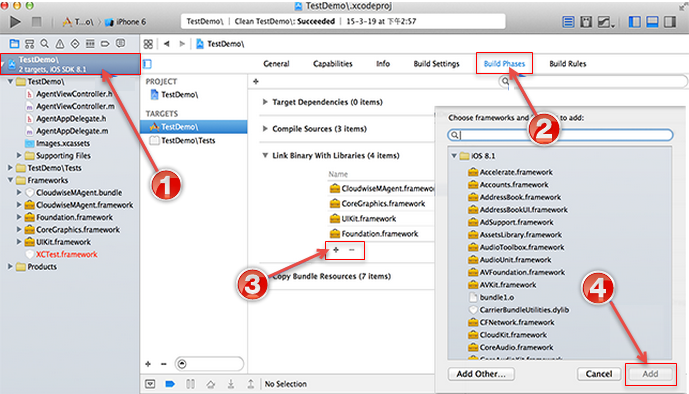Show the Standard editor
Viewport: 689px width, 394px height.
click(x=568, y=22)
